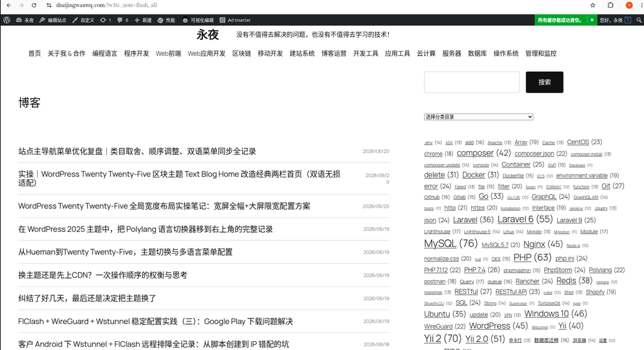Click the 永夜 site title

(x=208, y=35)
